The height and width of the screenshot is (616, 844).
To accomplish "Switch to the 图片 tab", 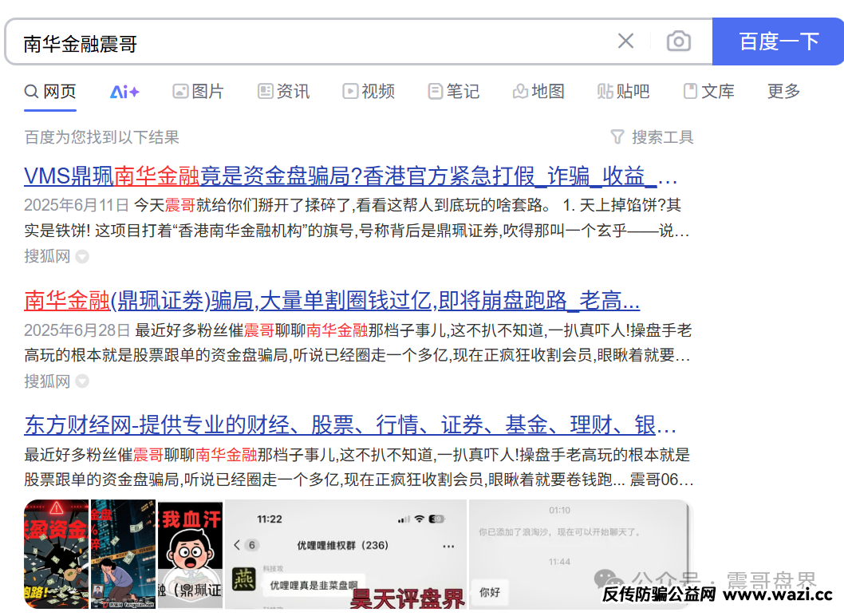I will coord(198,92).
